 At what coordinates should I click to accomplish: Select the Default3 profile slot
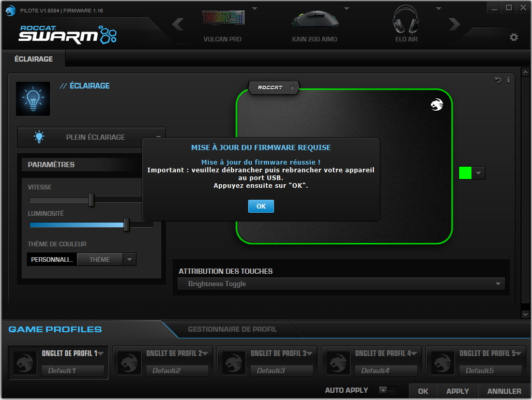pos(281,371)
